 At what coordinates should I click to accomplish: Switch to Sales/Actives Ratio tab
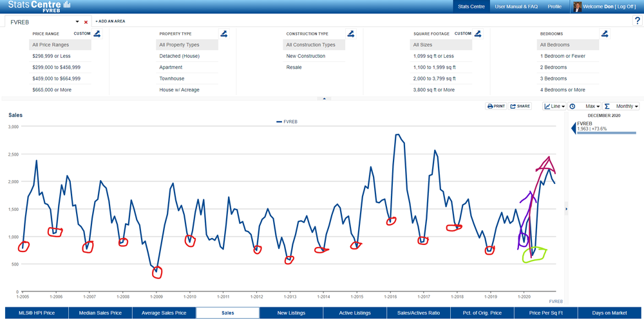pos(419,313)
